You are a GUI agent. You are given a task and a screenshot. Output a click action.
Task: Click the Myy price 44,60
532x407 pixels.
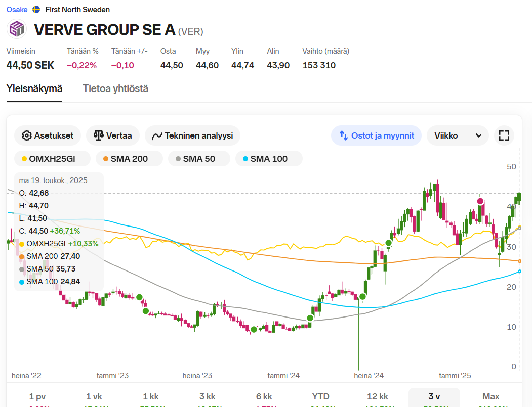pos(208,65)
